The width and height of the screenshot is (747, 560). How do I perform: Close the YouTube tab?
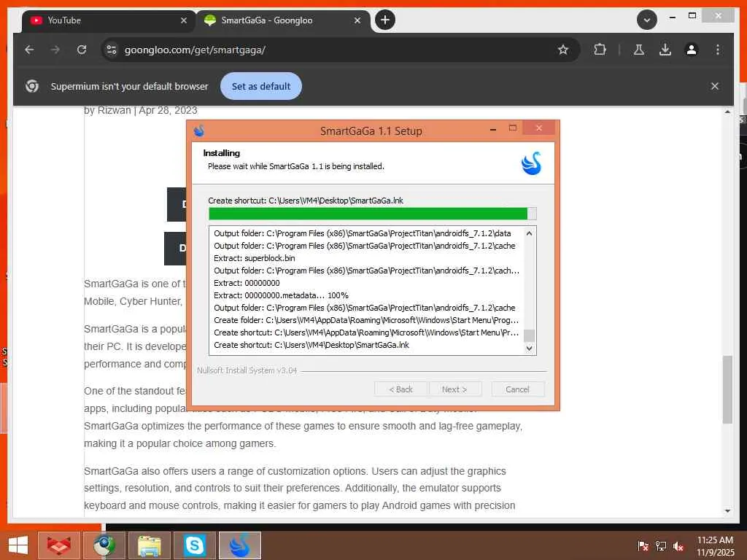(184, 20)
